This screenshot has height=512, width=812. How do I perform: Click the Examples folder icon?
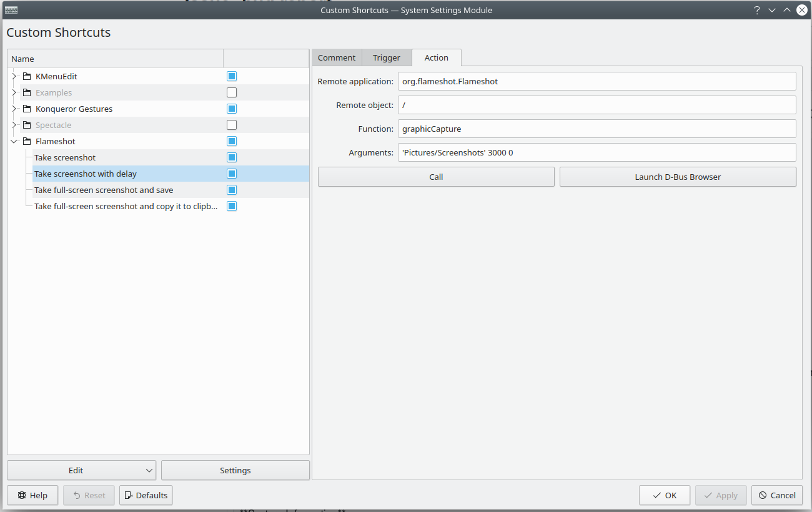coord(26,92)
